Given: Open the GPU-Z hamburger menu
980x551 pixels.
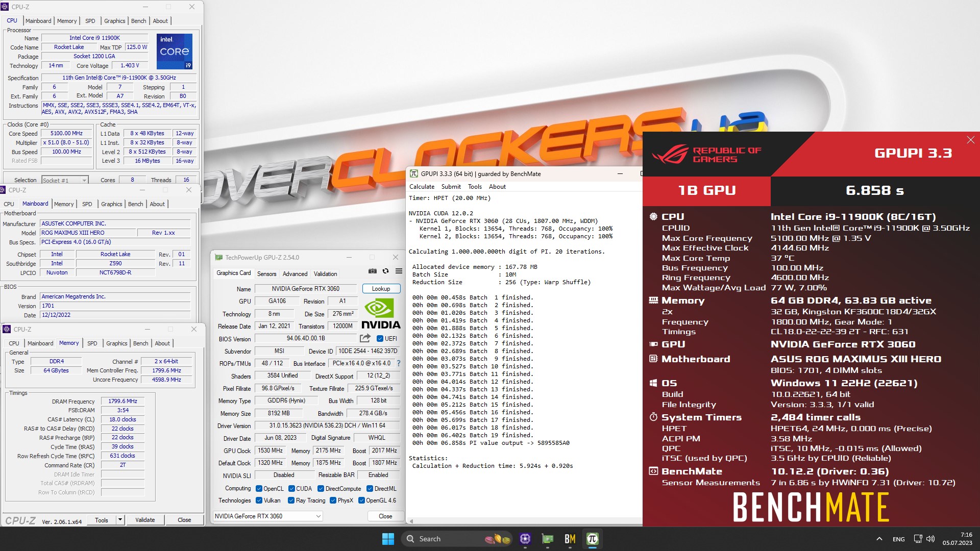Looking at the screenshot, I should [x=399, y=271].
